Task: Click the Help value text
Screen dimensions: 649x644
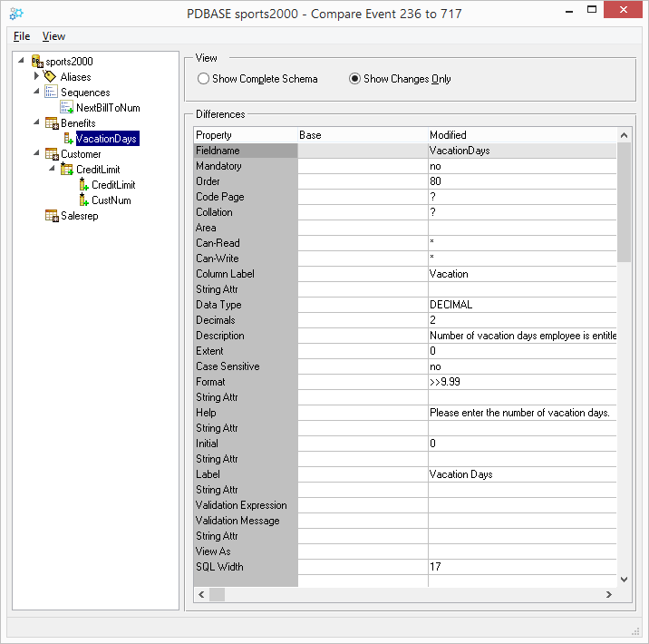Action: click(519, 413)
